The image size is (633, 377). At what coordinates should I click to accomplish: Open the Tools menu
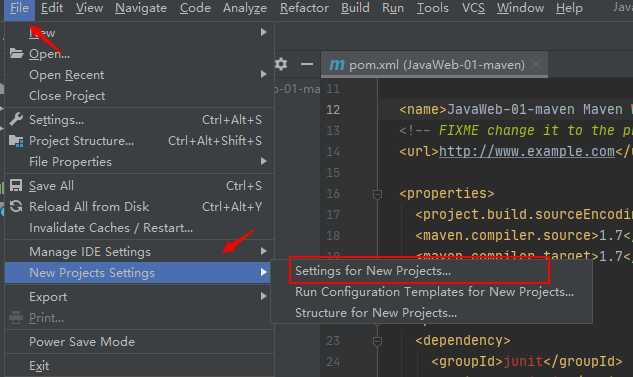pos(432,8)
